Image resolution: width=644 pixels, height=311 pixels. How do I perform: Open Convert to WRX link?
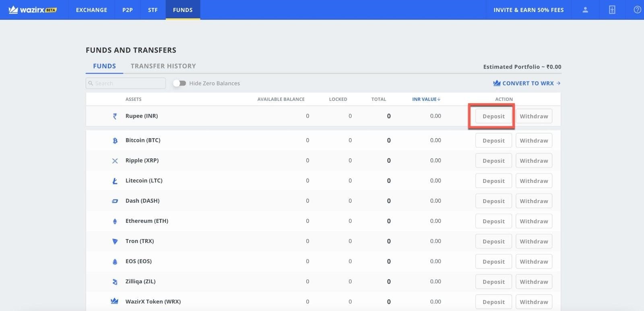coord(527,83)
